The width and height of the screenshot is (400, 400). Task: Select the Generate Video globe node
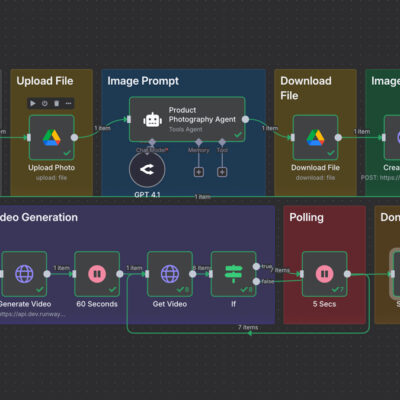click(x=24, y=274)
